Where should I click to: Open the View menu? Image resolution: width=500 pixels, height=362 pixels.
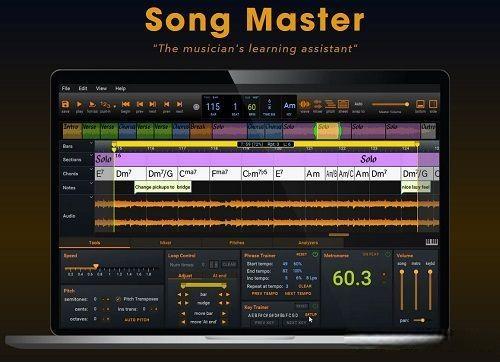(x=101, y=88)
